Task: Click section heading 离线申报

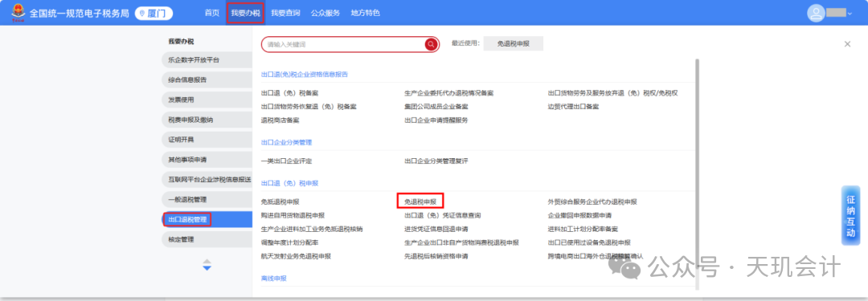Action: [273, 279]
